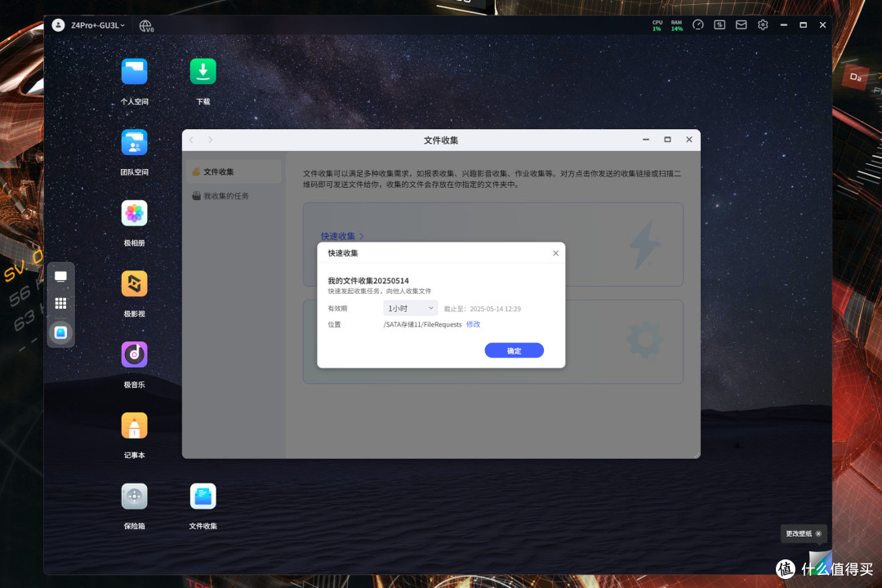
Task: Click the 更改壁纸 button
Action: tap(799, 533)
